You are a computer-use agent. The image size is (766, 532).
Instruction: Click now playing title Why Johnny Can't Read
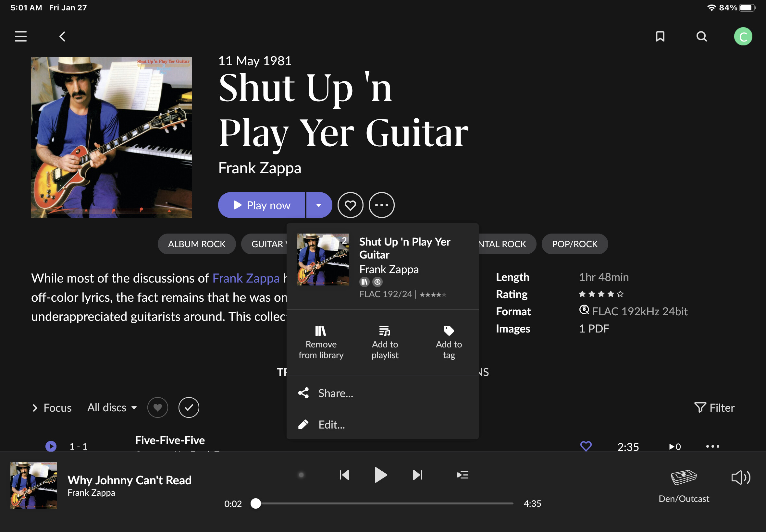coord(130,480)
